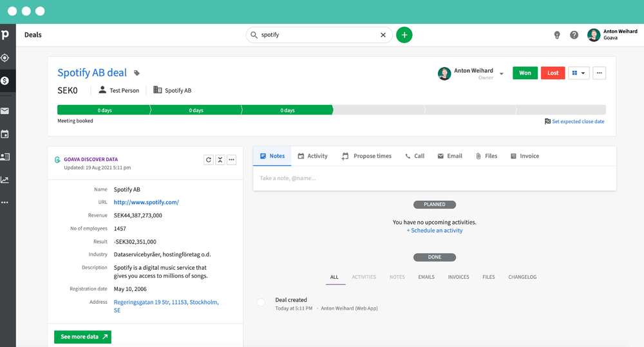Viewport: 644px width, 347px height.
Task: Open the deal more actions dots button
Action: point(599,73)
